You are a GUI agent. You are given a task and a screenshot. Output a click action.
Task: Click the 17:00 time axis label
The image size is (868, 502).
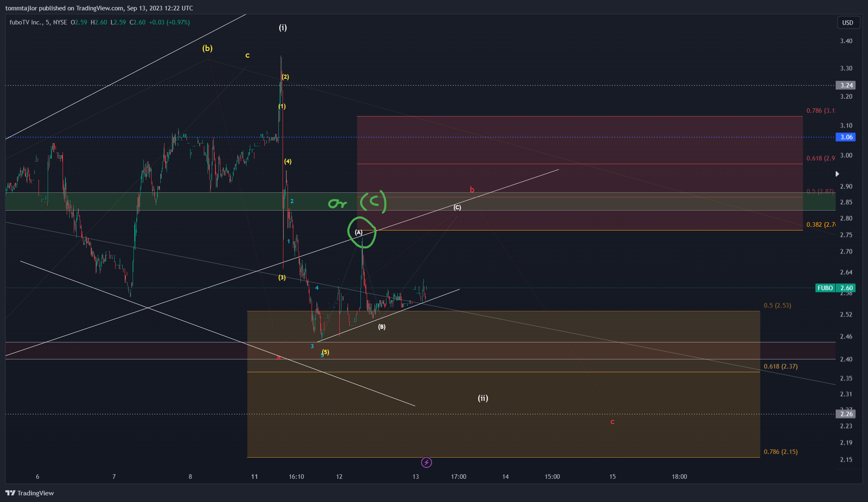pos(459,477)
